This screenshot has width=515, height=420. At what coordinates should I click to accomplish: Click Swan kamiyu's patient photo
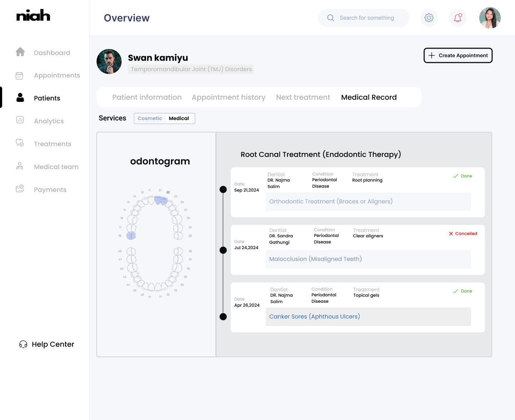(109, 61)
